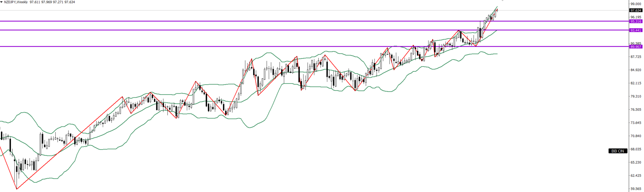Select the purple 89.907 price level tag

[636, 47]
